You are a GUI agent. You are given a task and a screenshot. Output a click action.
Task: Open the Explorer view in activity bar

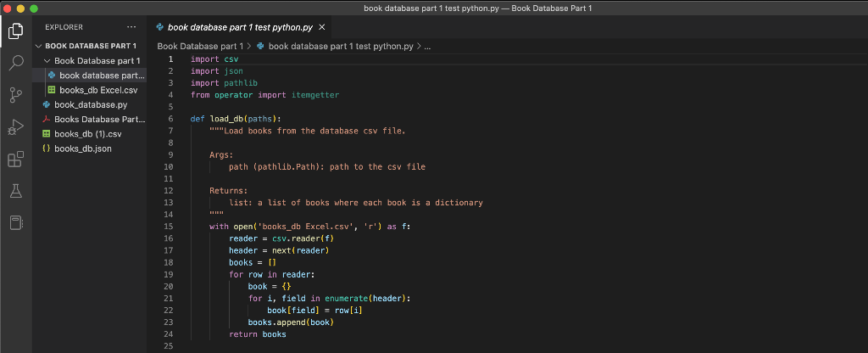click(x=16, y=31)
